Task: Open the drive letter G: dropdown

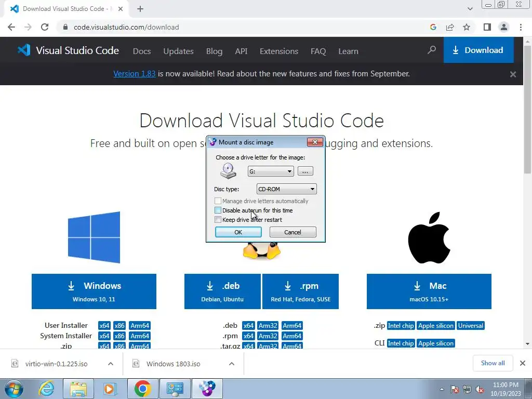Action: click(271, 171)
